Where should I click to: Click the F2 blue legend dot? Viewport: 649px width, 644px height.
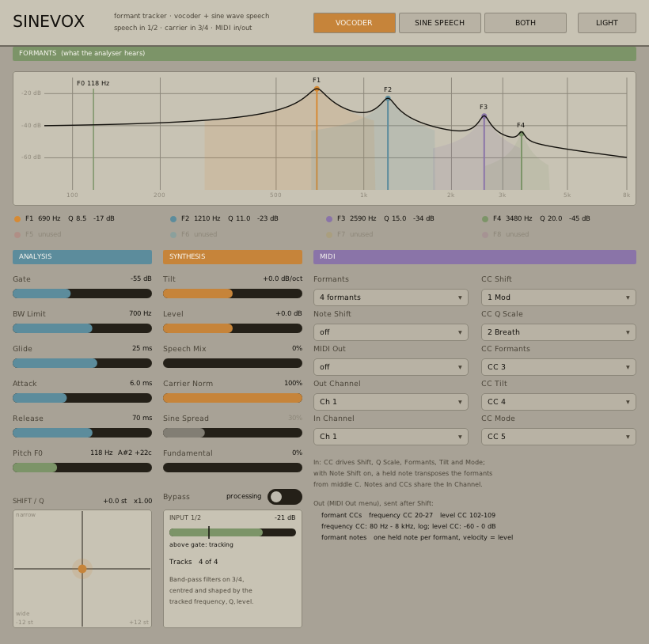click(x=173, y=219)
